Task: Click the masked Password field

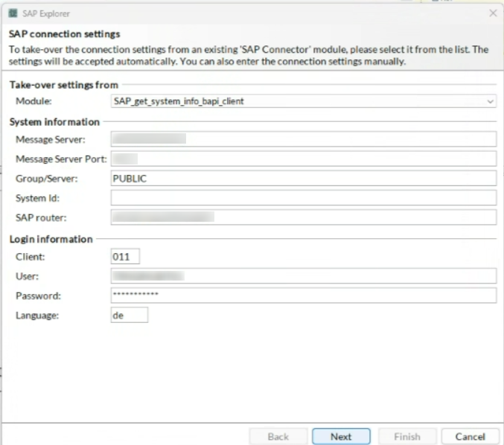Action: click(x=303, y=295)
